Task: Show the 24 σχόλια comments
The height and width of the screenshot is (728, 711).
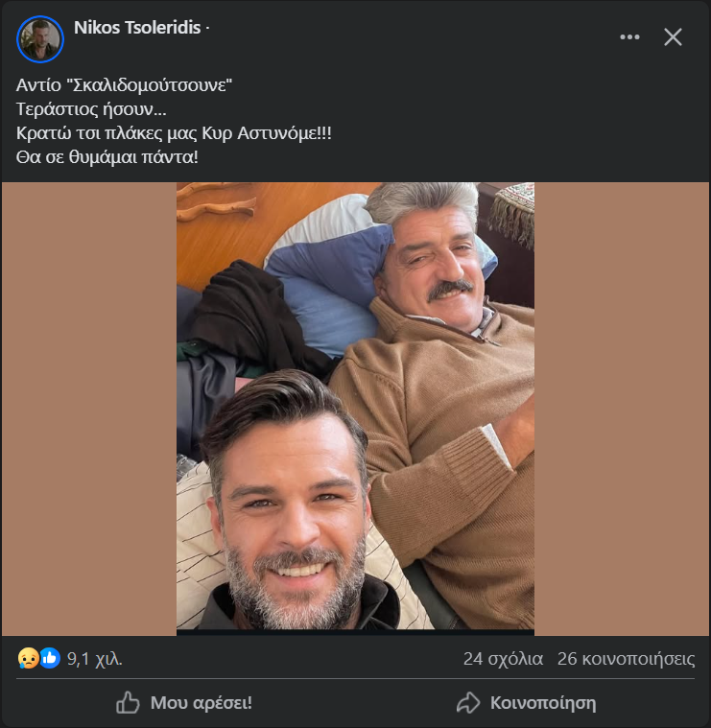Action: [x=503, y=659]
